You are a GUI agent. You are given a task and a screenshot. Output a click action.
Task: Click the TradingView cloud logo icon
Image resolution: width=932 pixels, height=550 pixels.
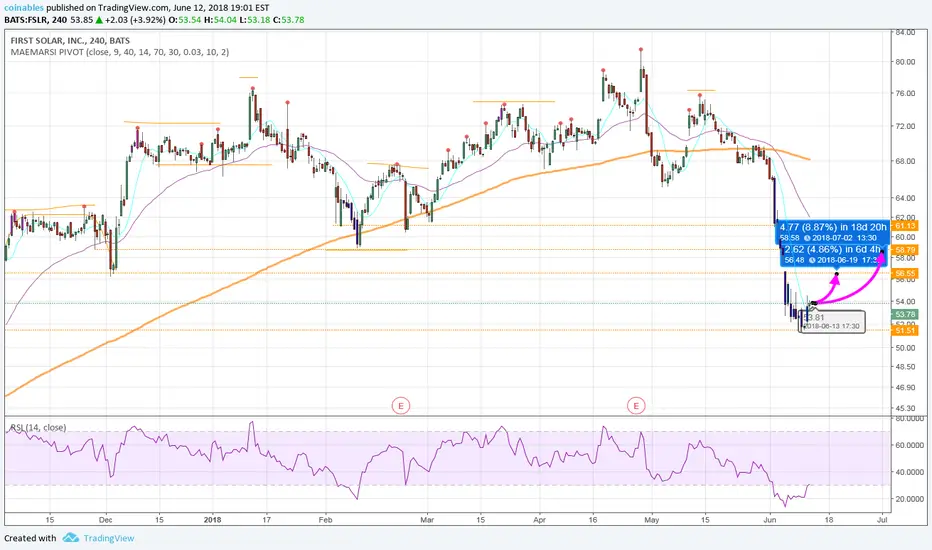tap(71, 538)
